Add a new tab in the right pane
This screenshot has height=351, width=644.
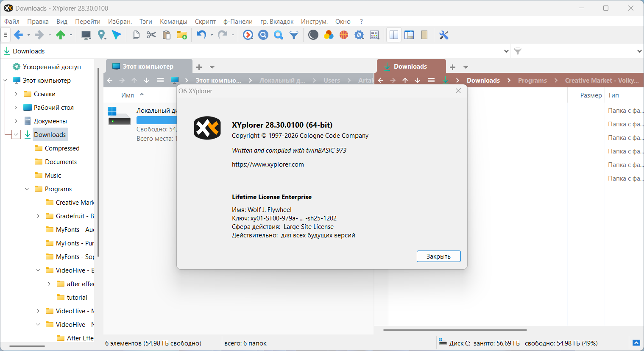point(452,67)
